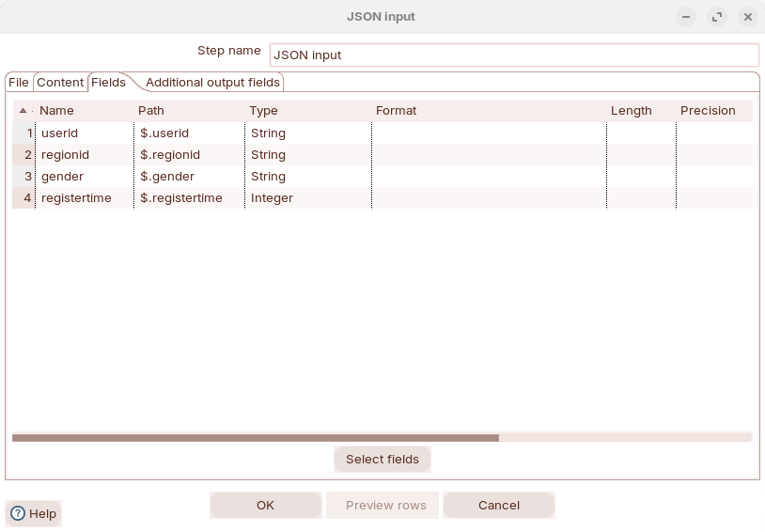The height and width of the screenshot is (532, 765).
Task: Open the Additional output fields tab
Action: (x=212, y=83)
